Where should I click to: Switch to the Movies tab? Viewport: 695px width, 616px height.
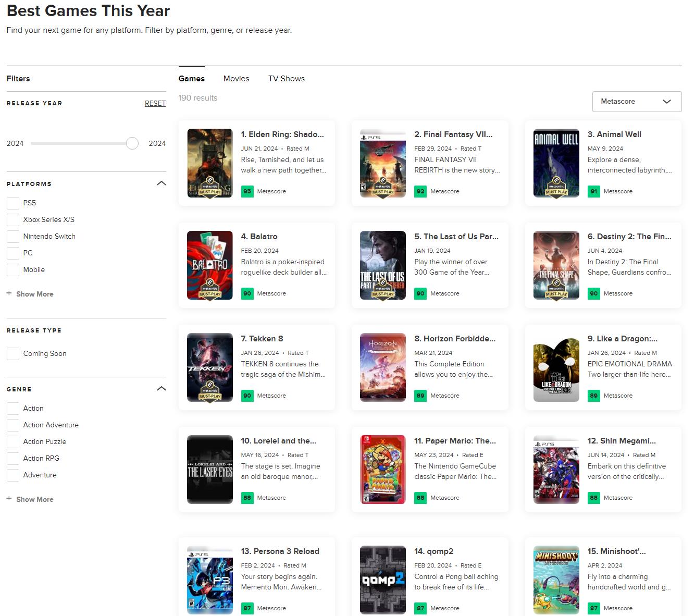[x=236, y=78]
